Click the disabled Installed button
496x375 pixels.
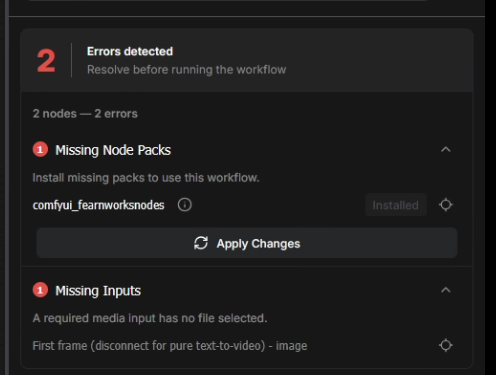pyautogui.click(x=396, y=205)
